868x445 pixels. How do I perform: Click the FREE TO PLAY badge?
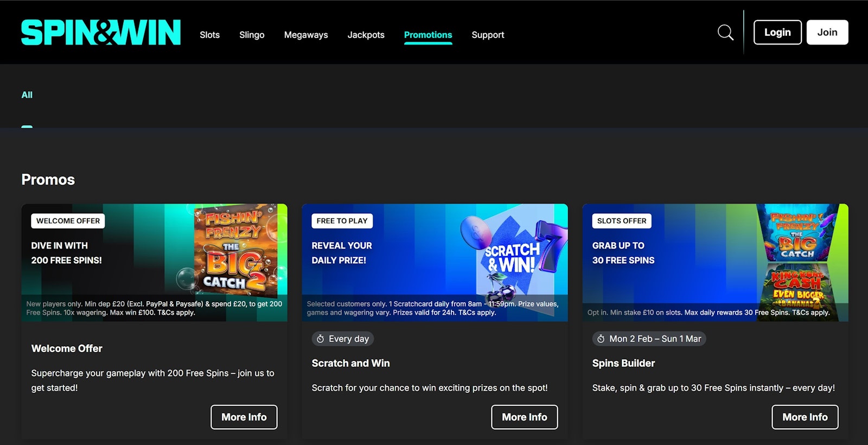click(x=342, y=221)
